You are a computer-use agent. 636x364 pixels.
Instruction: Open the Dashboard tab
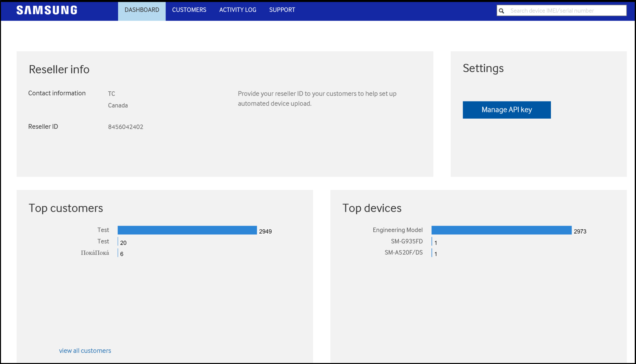(142, 10)
